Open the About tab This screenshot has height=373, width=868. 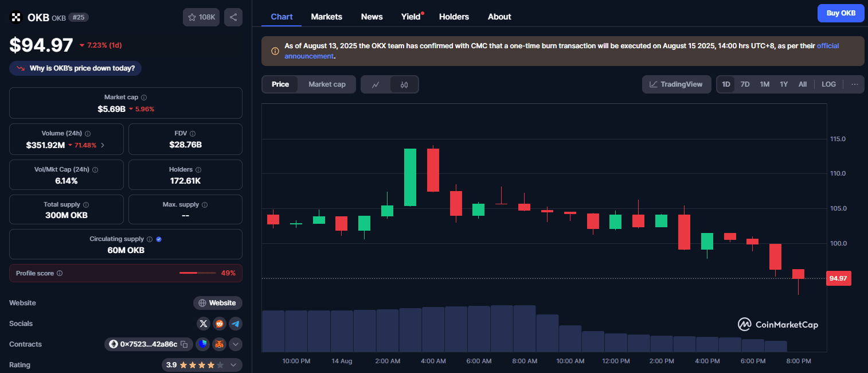point(499,17)
